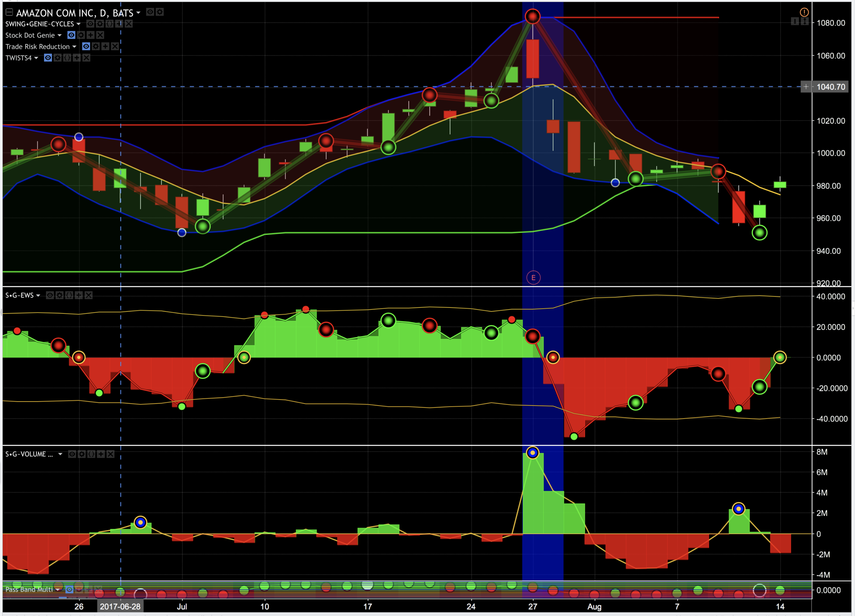
Task: Open Trade Risk Reduction settings gear
Action: (96, 47)
